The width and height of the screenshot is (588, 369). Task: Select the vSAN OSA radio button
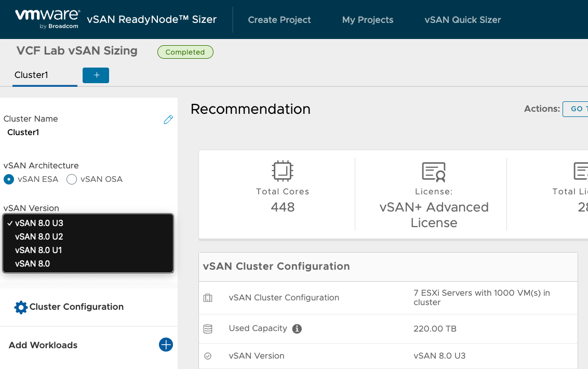click(72, 179)
